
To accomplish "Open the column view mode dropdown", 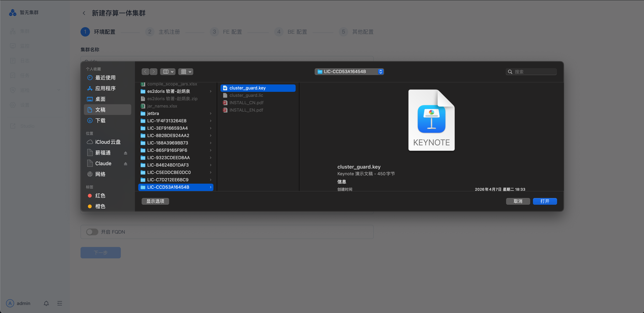I will (x=168, y=72).
